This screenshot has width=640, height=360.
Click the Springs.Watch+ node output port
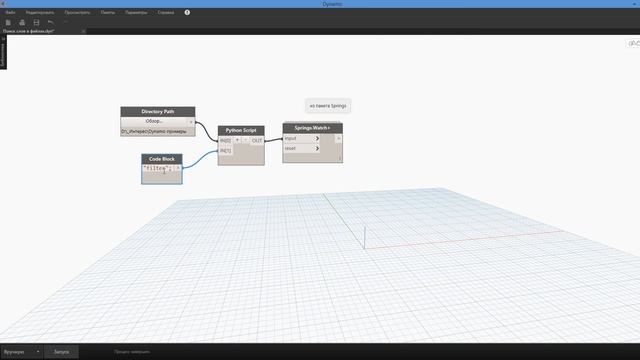coord(338,139)
